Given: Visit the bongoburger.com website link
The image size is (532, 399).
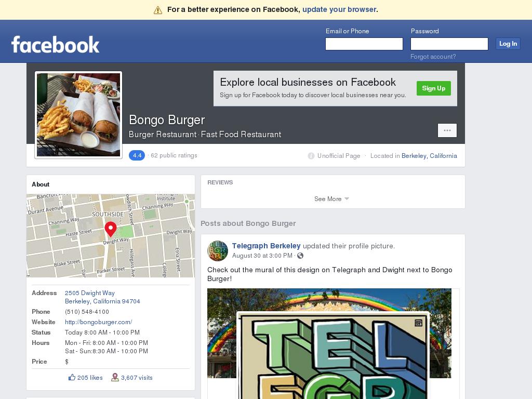Looking at the screenshot, I should click(x=98, y=322).
